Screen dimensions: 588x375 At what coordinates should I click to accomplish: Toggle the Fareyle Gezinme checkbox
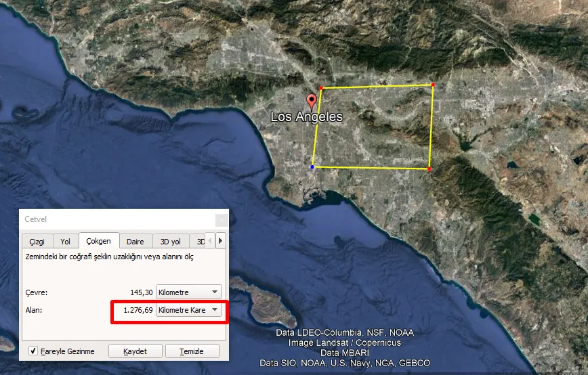click(x=33, y=351)
